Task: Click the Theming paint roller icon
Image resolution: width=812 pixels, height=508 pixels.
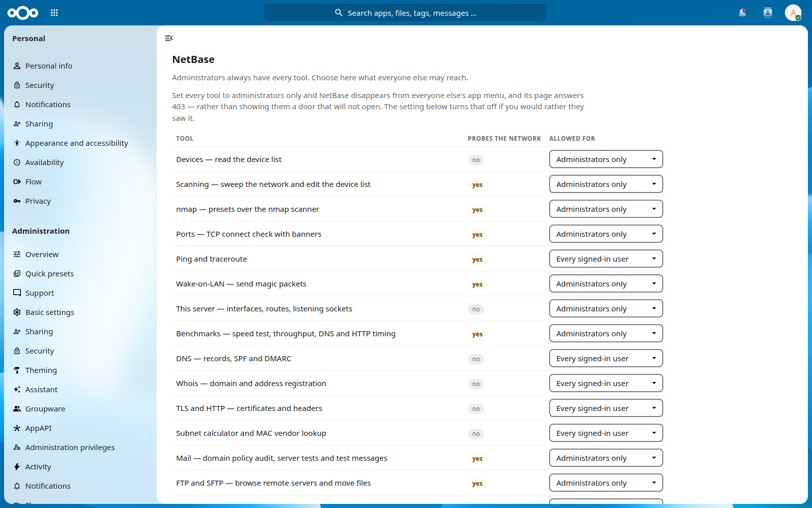Action: [17, 370]
